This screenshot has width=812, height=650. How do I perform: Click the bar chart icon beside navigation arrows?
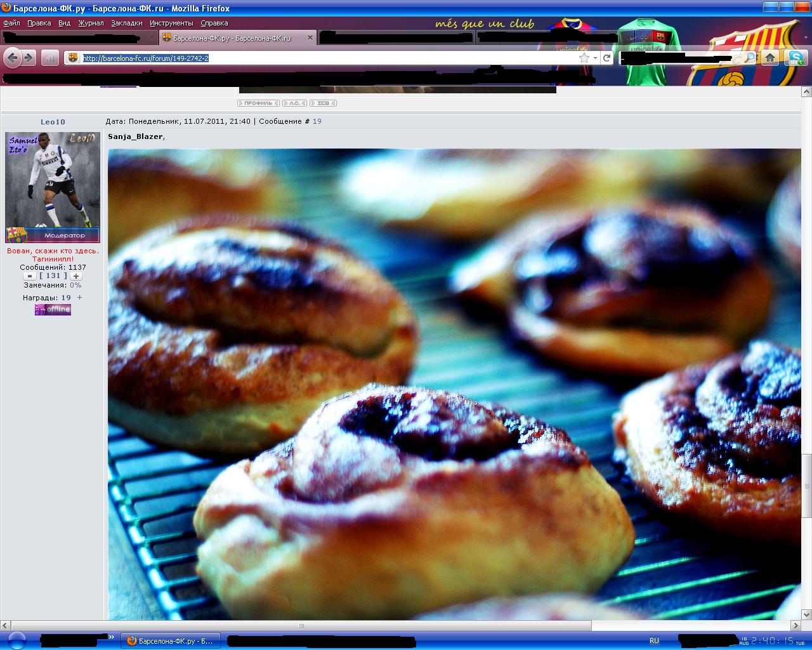point(50,58)
